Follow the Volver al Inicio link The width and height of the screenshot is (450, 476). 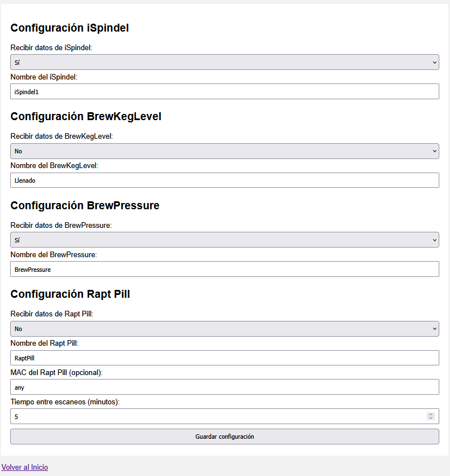[x=25, y=467]
